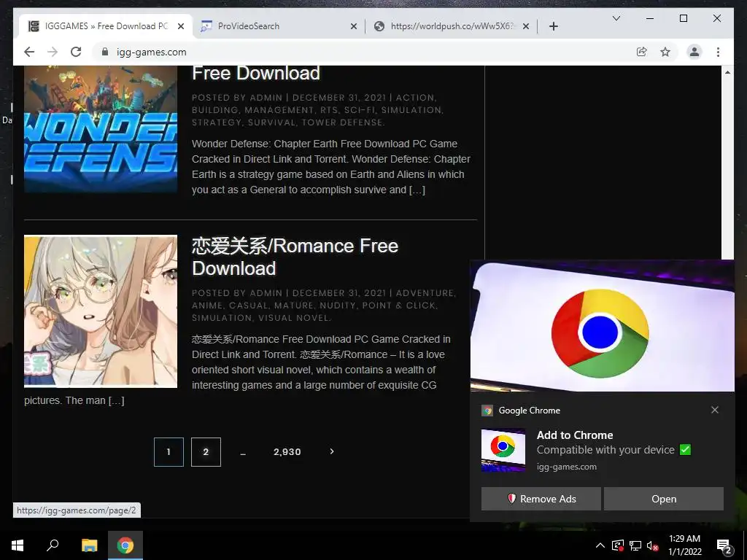Screen dimensions: 747x560
Task: Click the Add to Chrome notification title
Action: click(575, 435)
